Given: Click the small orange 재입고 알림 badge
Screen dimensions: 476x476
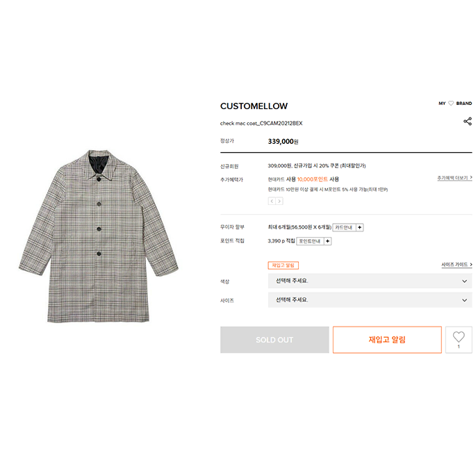Looking at the screenshot, I should click(x=284, y=265).
